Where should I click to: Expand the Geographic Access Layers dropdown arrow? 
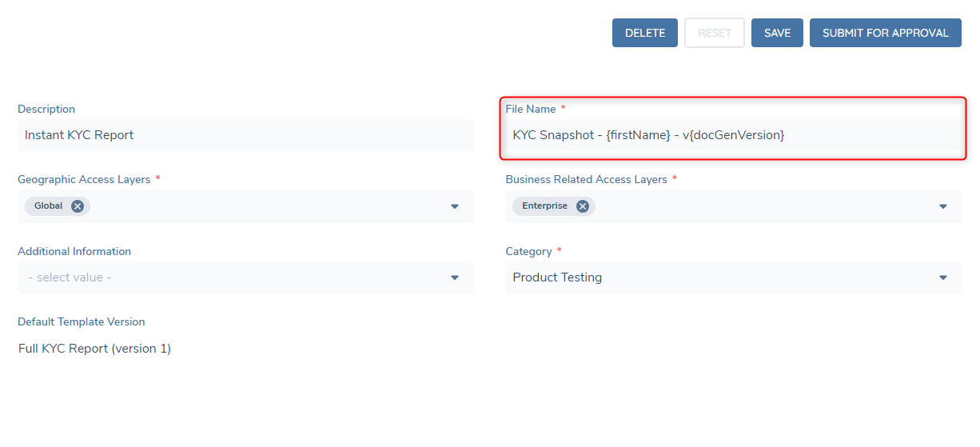coord(455,206)
